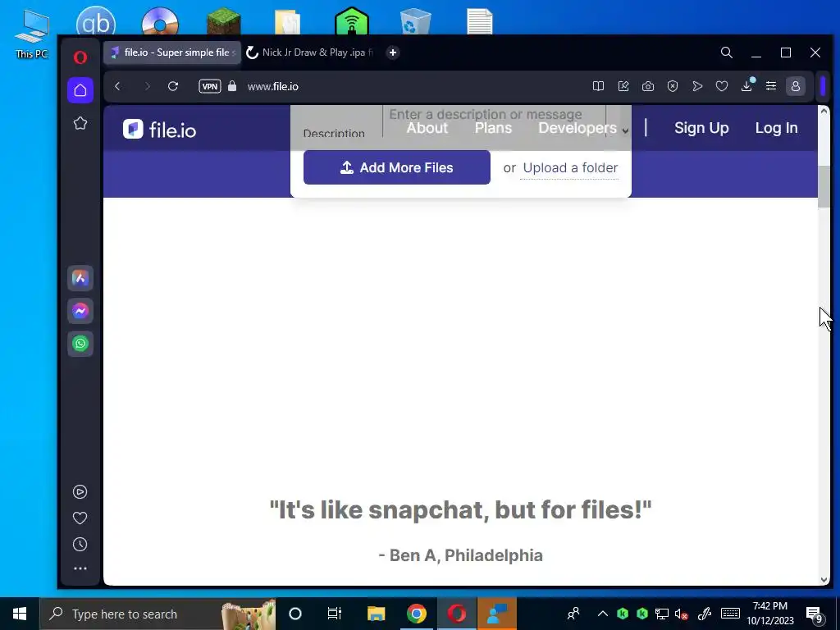
Task: Click the Log In link
Action: click(x=776, y=128)
